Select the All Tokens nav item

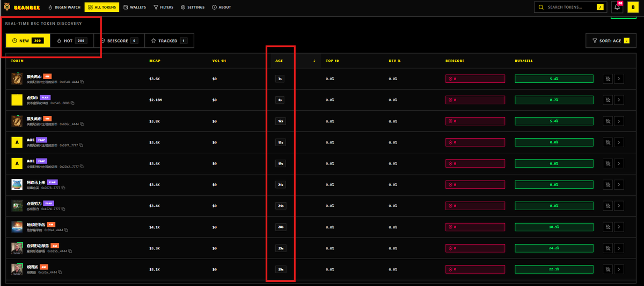pyautogui.click(x=102, y=8)
